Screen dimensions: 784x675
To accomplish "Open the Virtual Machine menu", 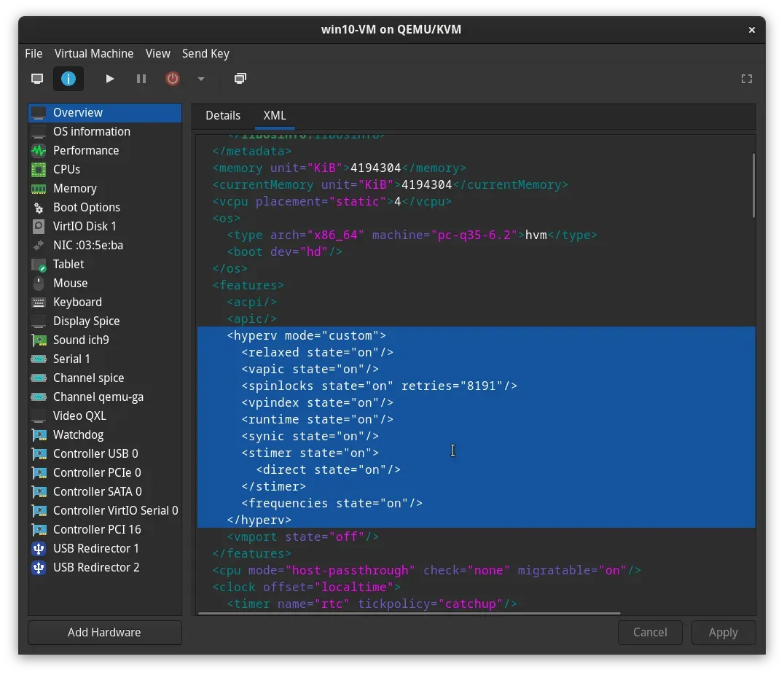I will click(x=94, y=53).
